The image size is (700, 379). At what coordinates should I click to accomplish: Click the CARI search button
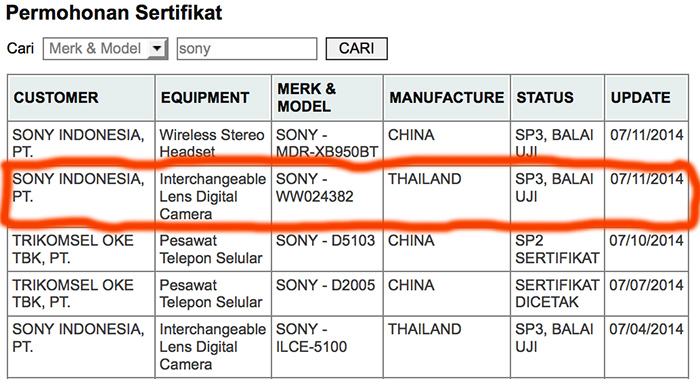point(356,48)
